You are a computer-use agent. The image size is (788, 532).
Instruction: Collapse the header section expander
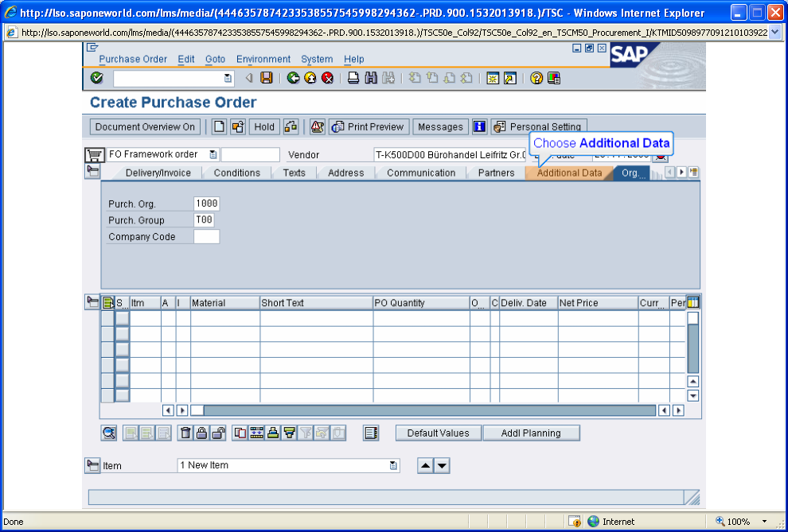point(92,172)
